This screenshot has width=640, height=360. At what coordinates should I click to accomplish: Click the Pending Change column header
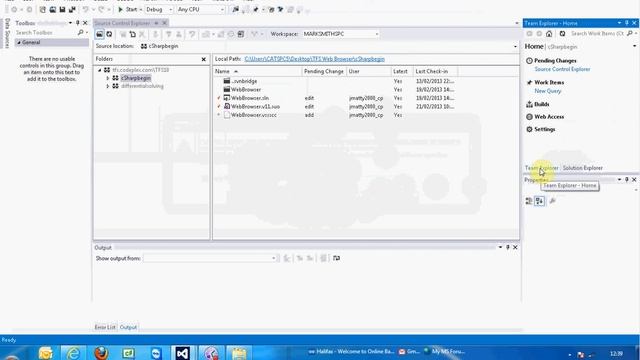324,71
